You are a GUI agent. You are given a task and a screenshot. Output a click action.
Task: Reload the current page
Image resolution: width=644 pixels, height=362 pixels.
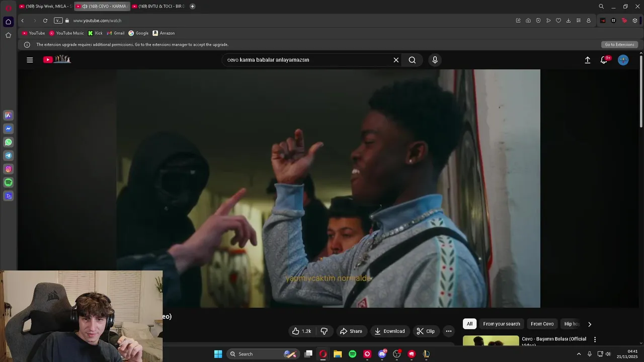pyautogui.click(x=45, y=21)
